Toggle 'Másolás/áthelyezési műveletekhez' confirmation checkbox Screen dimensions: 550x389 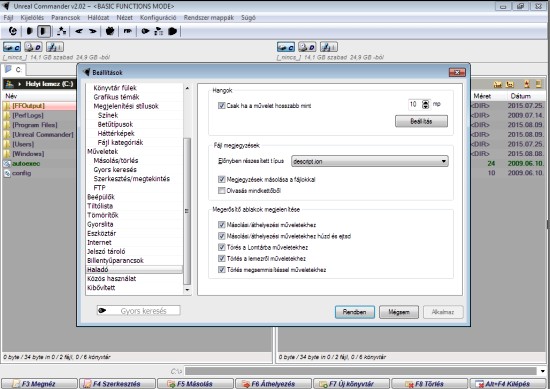[x=221, y=224]
